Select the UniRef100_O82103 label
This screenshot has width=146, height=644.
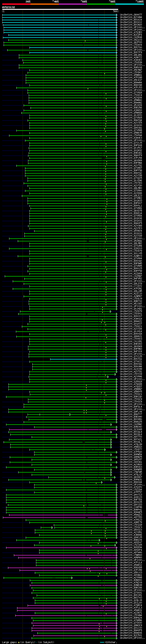(x=131, y=40)
